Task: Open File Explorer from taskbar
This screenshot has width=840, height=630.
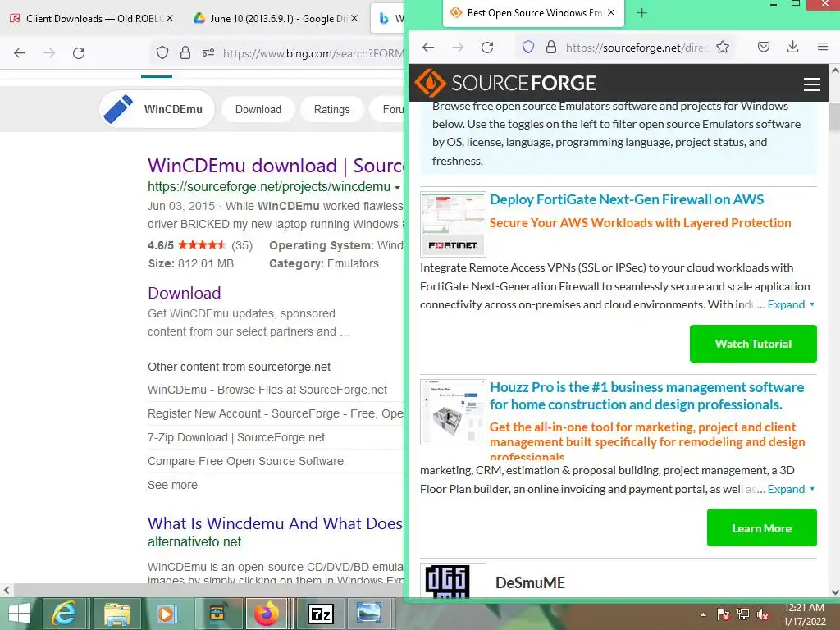Action: (x=116, y=614)
